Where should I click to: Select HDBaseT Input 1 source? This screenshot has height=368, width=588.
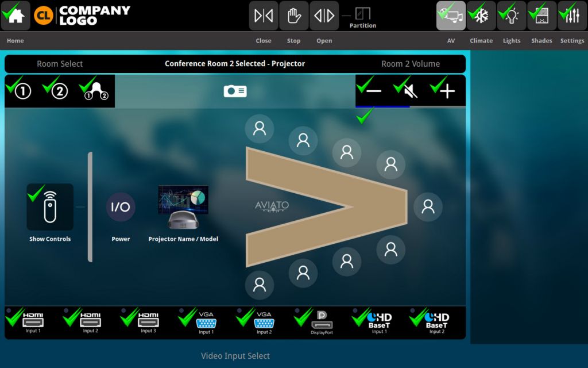coord(380,323)
